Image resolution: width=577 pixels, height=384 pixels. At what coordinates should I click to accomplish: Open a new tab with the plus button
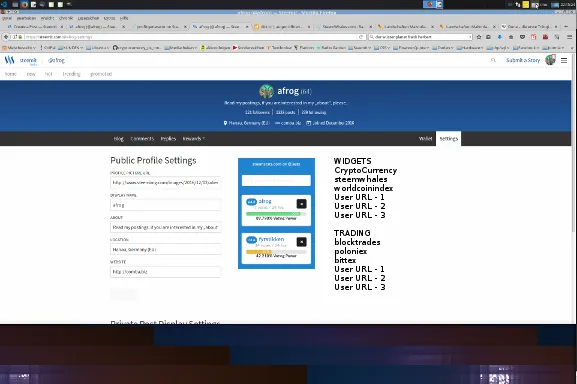pos(566,26)
